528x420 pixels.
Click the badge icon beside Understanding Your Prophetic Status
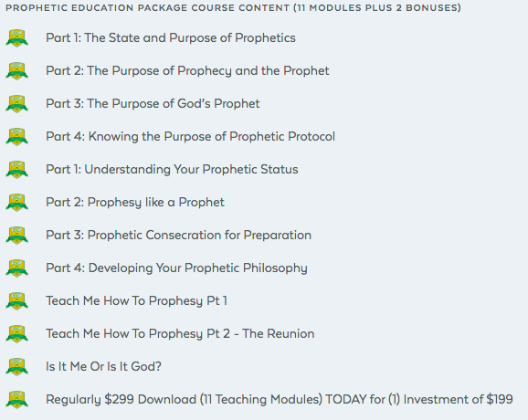[x=16, y=170]
